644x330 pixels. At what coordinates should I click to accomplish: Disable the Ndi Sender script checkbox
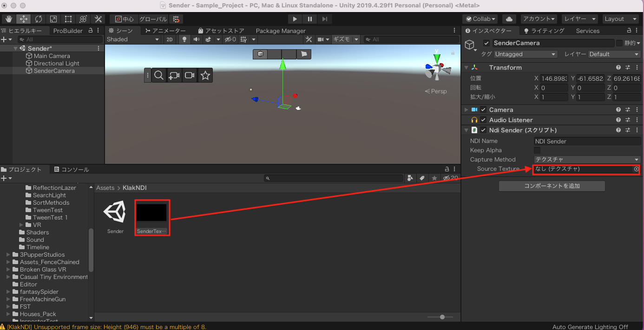[483, 130]
